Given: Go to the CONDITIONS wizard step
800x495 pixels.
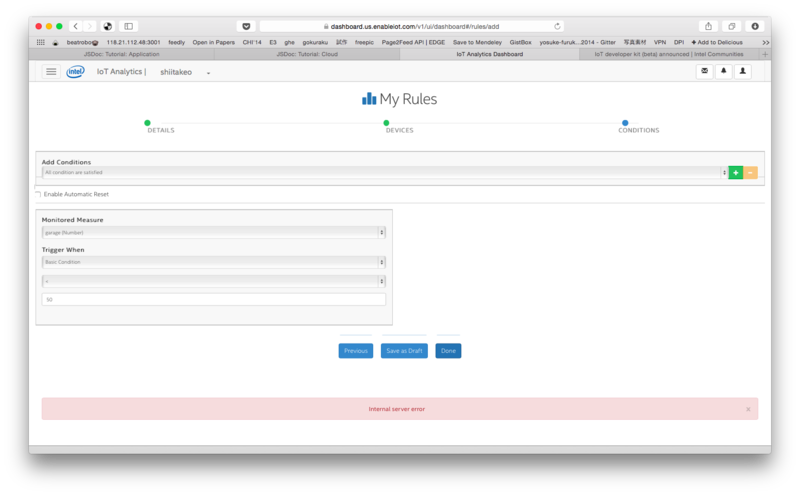Looking at the screenshot, I should (x=639, y=130).
